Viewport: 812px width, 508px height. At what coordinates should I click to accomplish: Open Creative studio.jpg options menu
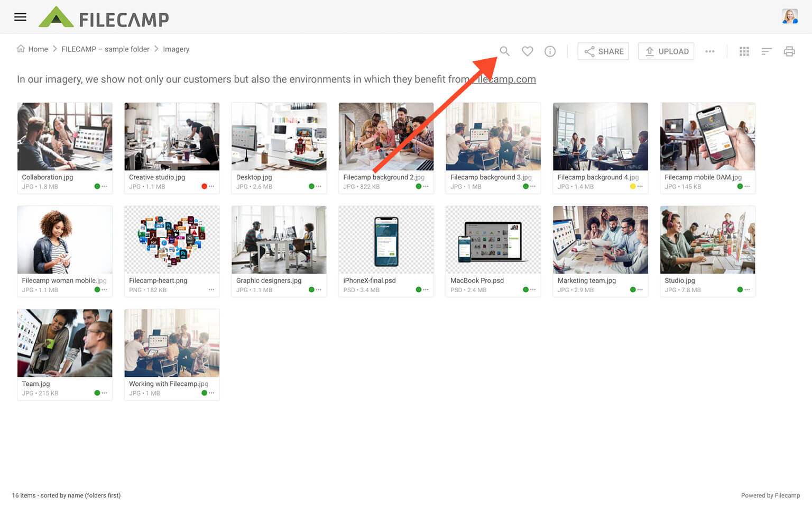(x=211, y=186)
